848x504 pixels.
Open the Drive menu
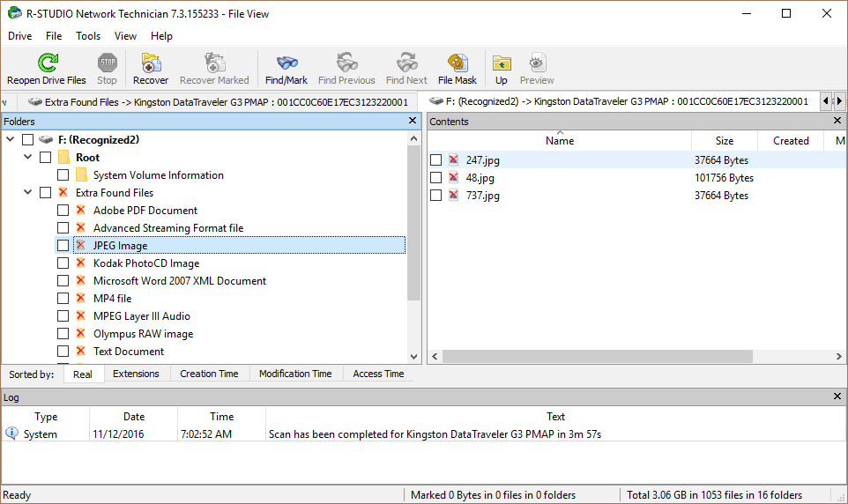pos(20,36)
